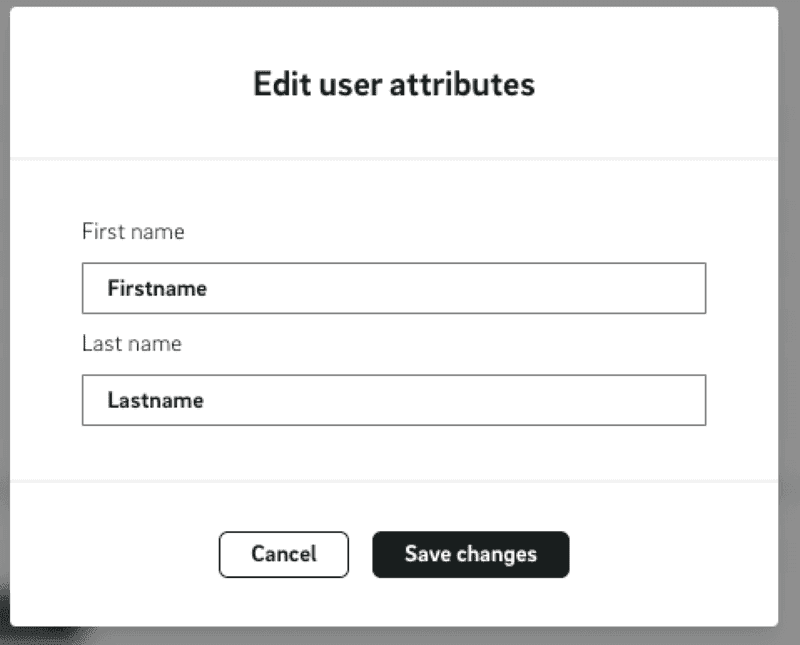Image resolution: width=800 pixels, height=645 pixels.
Task: Click the "Edit user attributes" dialog title
Action: [x=393, y=85]
